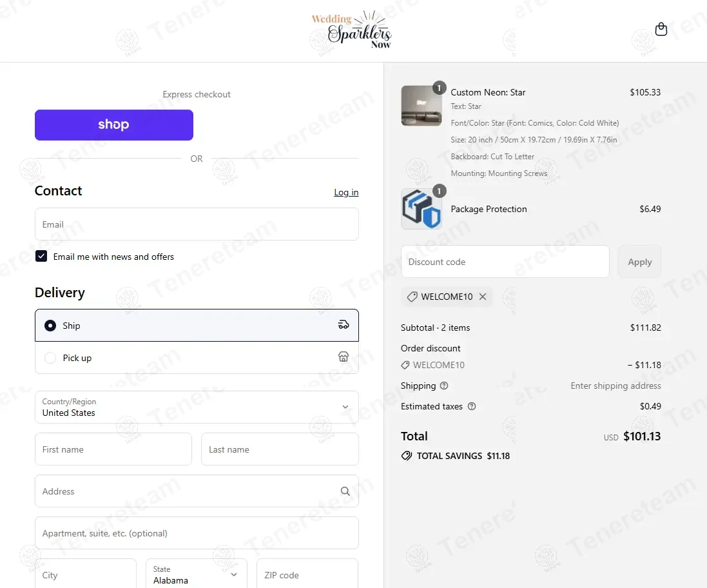
Task: Click the store icon on Pick up
Action: point(344,357)
